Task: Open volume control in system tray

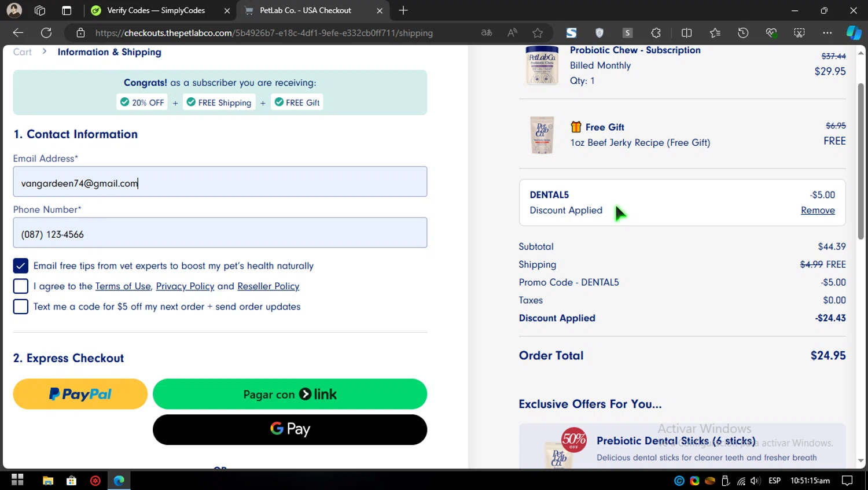Action: [755, 481]
